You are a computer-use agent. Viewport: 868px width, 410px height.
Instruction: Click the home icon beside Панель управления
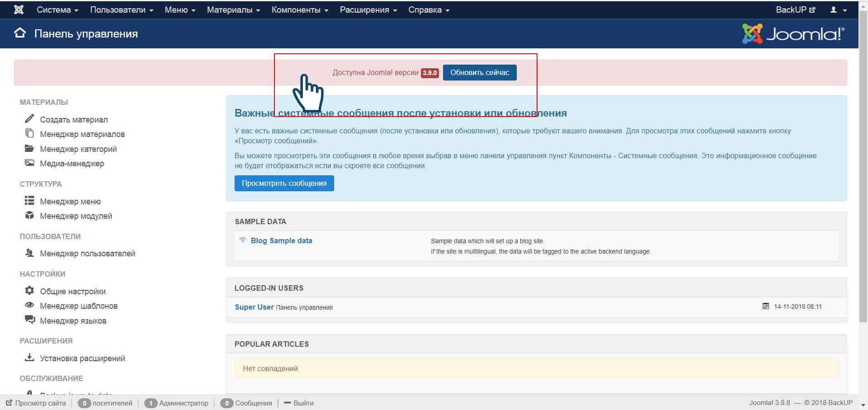coord(20,33)
